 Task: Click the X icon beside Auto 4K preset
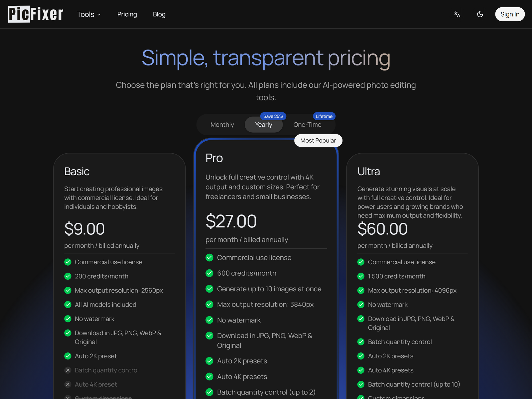point(68,384)
